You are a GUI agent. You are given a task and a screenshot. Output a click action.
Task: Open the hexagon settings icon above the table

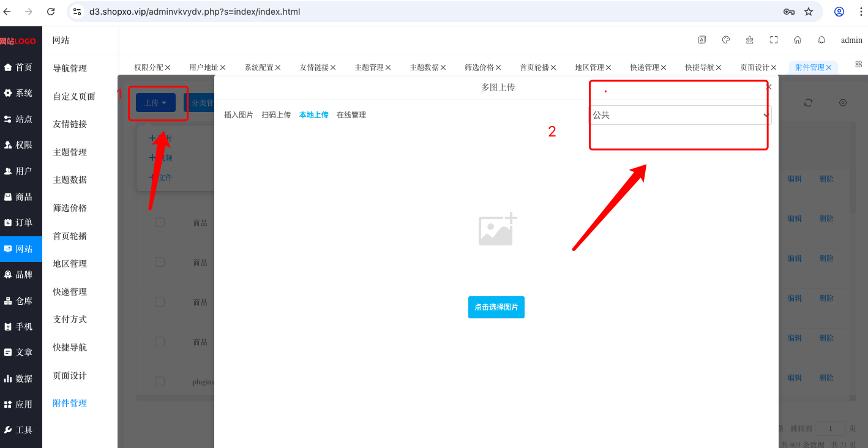(x=843, y=103)
